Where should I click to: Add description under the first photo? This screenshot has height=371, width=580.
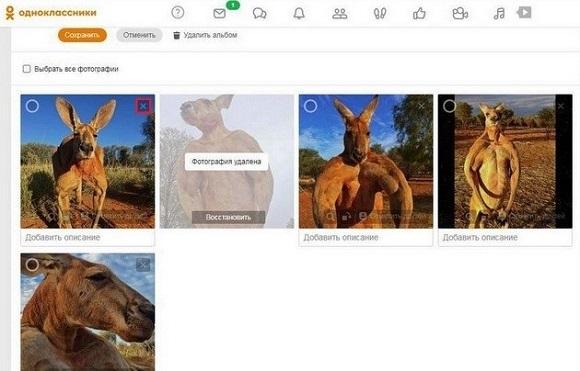click(x=88, y=237)
